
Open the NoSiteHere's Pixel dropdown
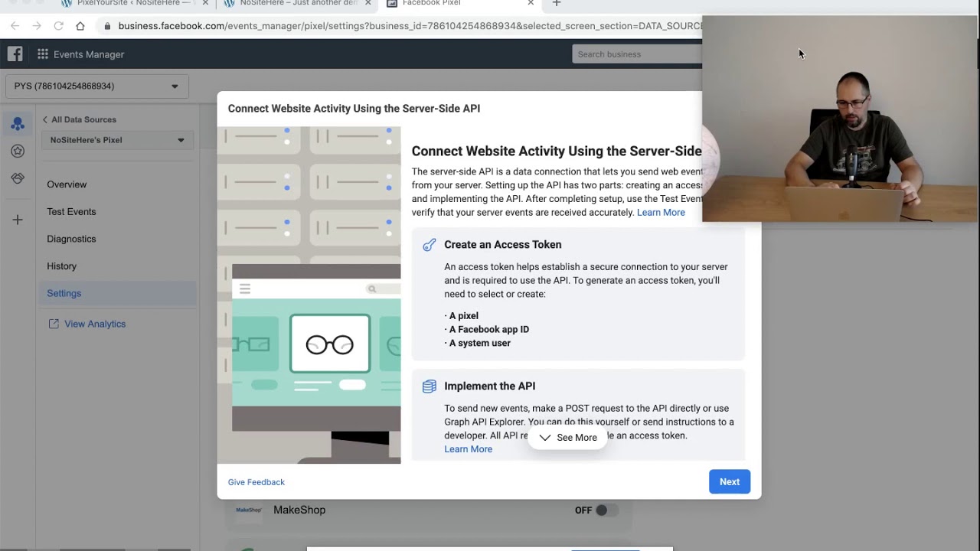coord(117,140)
